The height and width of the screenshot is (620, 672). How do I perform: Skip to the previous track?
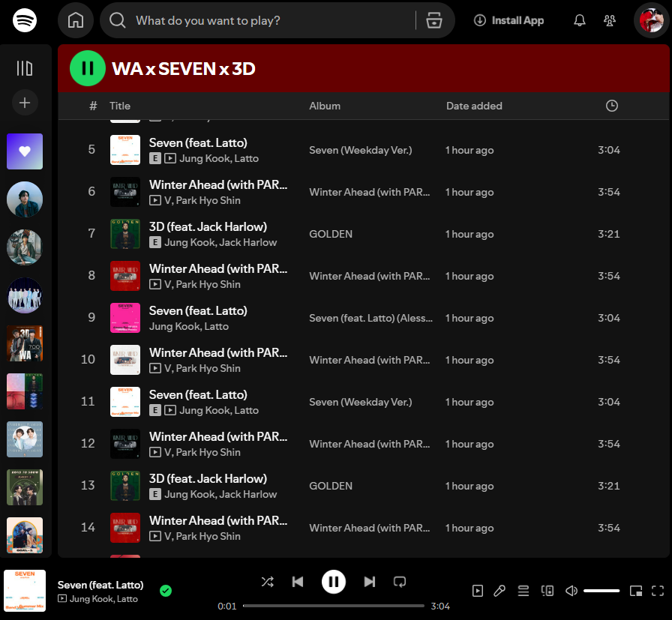[298, 582]
